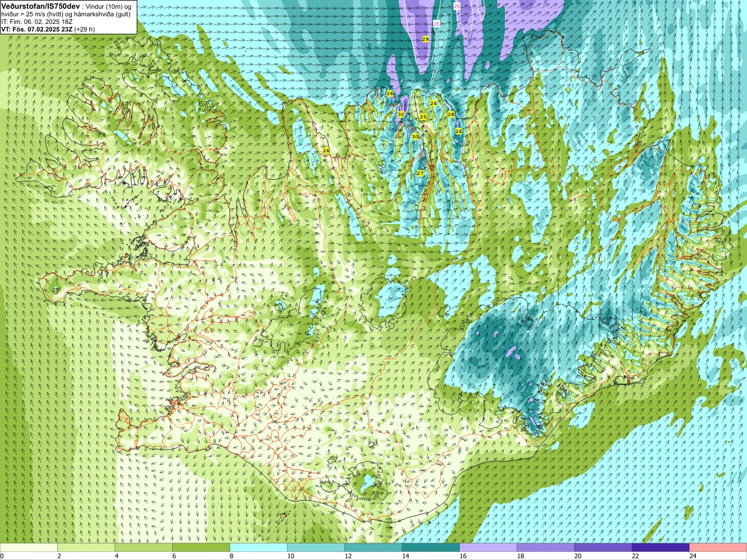747x560 pixels.
Task: Select the 12–14 m/s teal legend swatch
Action: (x=373, y=548)
